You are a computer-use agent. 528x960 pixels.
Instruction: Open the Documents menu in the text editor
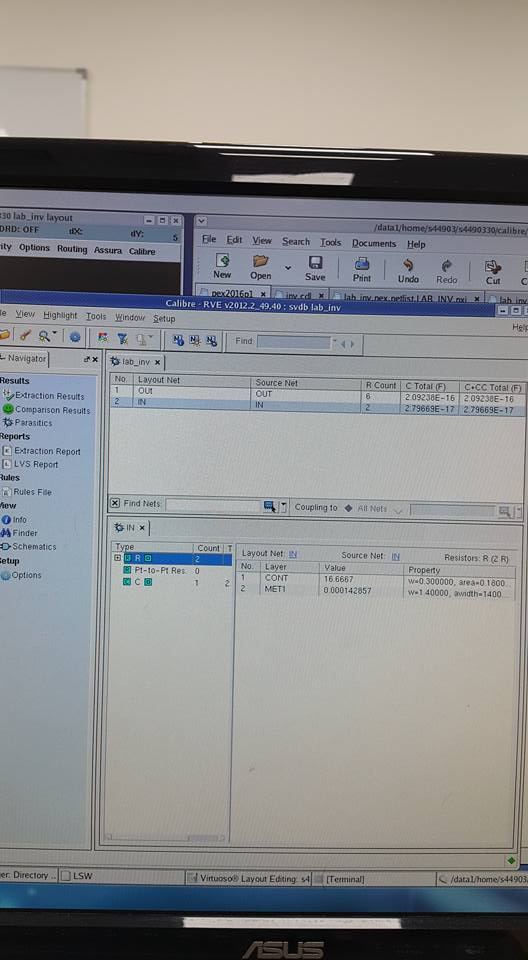pos(374,243)
